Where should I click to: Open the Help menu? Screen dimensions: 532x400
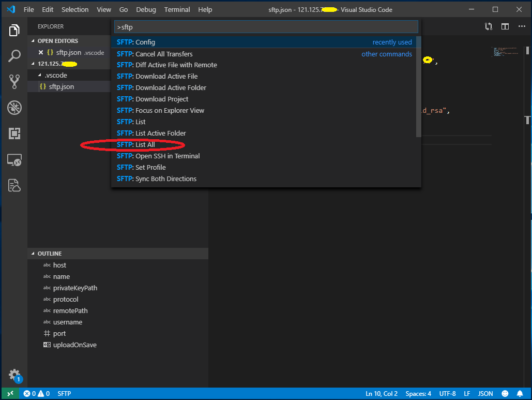point(205,9)
